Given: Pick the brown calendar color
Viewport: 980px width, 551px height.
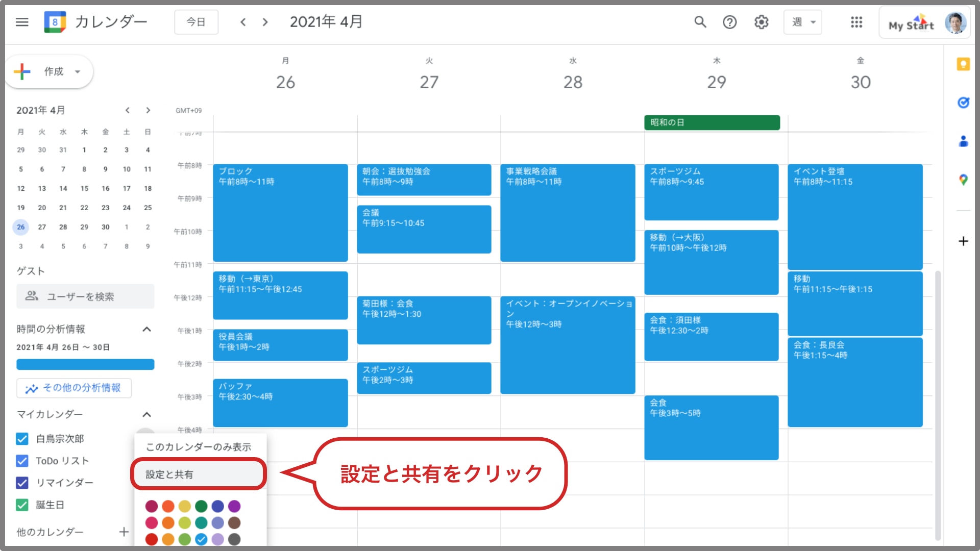Looking at the screenshot, I should click(x=234, y=522).
